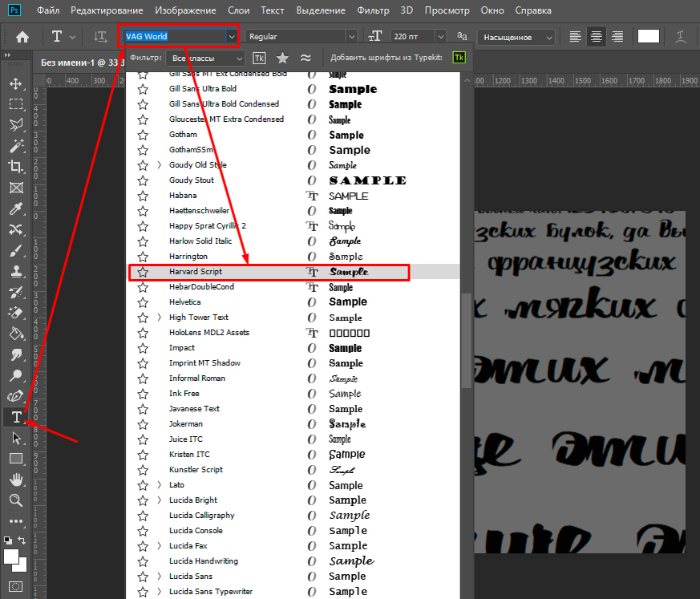The height and width of the screenshot is (599, 700).
Task: Select the Pen tool
Action: pos(16,396)
